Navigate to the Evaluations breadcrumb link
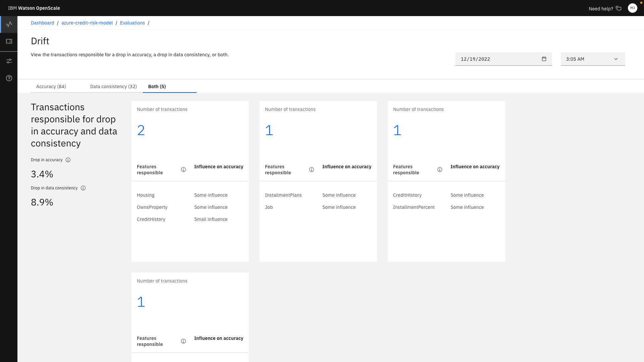 pos(132,23)
